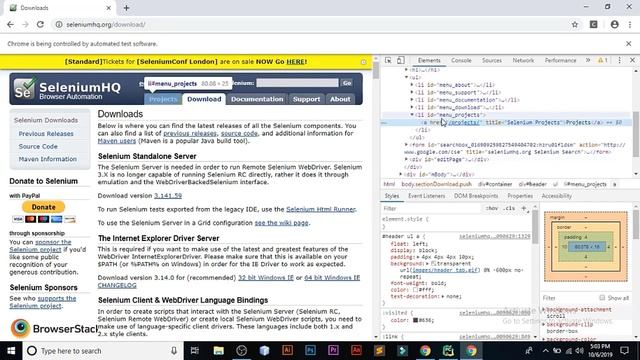The width and height of the screenshot is (640, 360).
Task: Open PyCharm from the taskbar
Action: pos(448,351)
